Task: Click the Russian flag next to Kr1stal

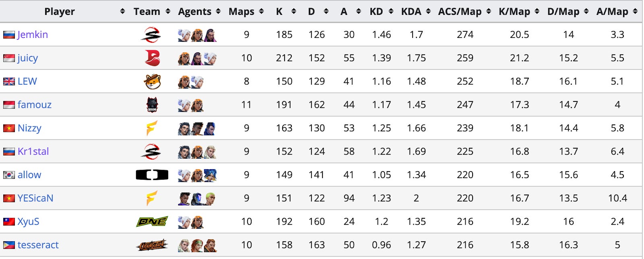Action: [9, 152]
